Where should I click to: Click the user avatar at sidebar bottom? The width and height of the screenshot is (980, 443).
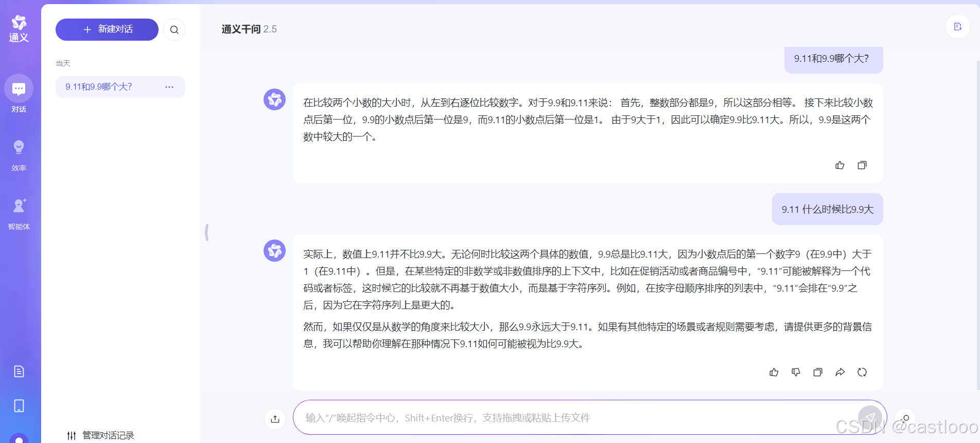(x=19, y=438)
